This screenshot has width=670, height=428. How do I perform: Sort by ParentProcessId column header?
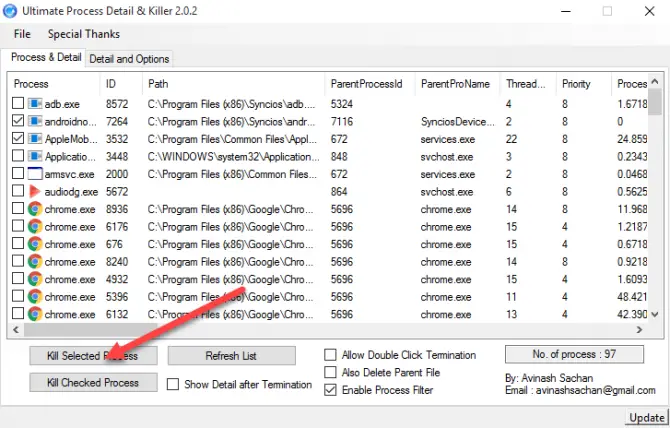coord(370,84)
